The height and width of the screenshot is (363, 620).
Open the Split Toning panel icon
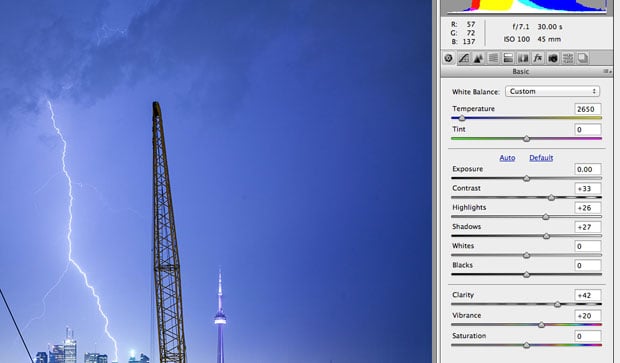pyautogui.click(x=508, y=58)
